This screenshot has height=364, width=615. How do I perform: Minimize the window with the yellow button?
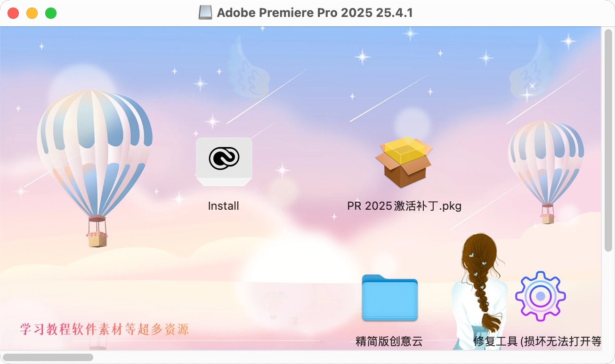32,13
